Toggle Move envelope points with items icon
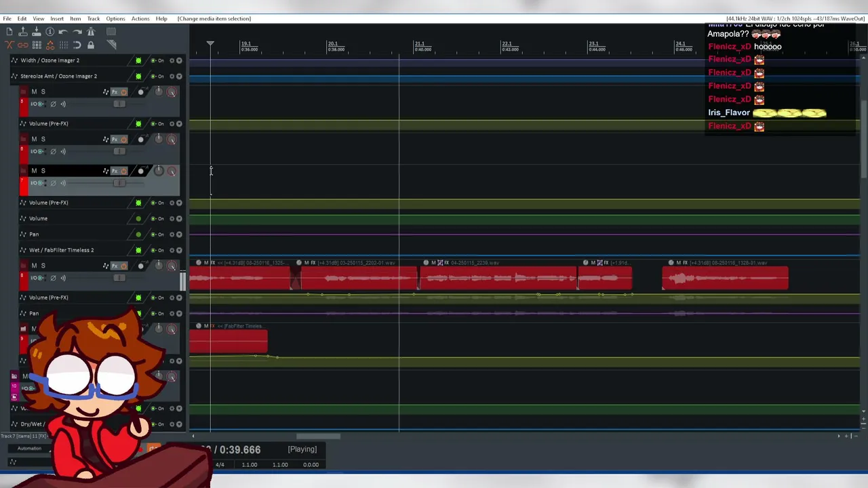This screenshot has width=868, height=488. coord(50,45)
